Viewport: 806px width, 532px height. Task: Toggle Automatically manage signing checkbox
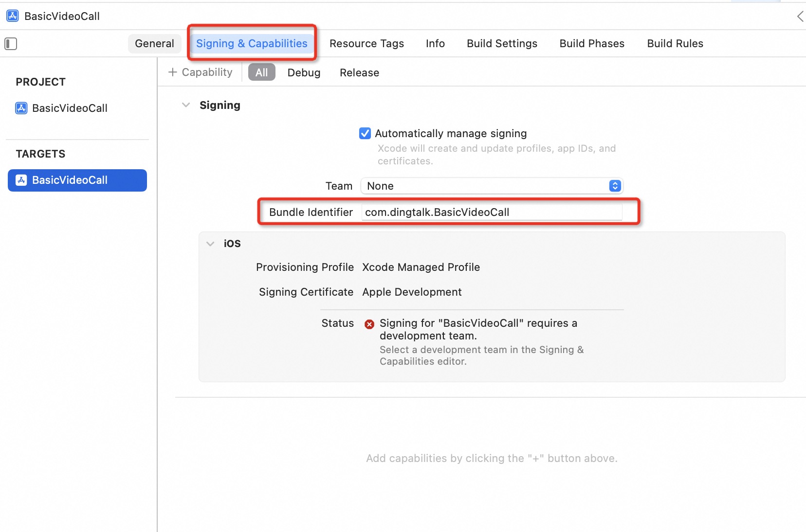coord(365,133)
